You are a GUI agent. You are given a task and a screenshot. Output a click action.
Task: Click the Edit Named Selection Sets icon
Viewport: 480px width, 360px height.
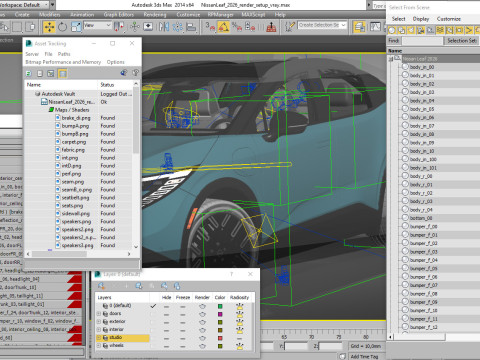point(290,27)
